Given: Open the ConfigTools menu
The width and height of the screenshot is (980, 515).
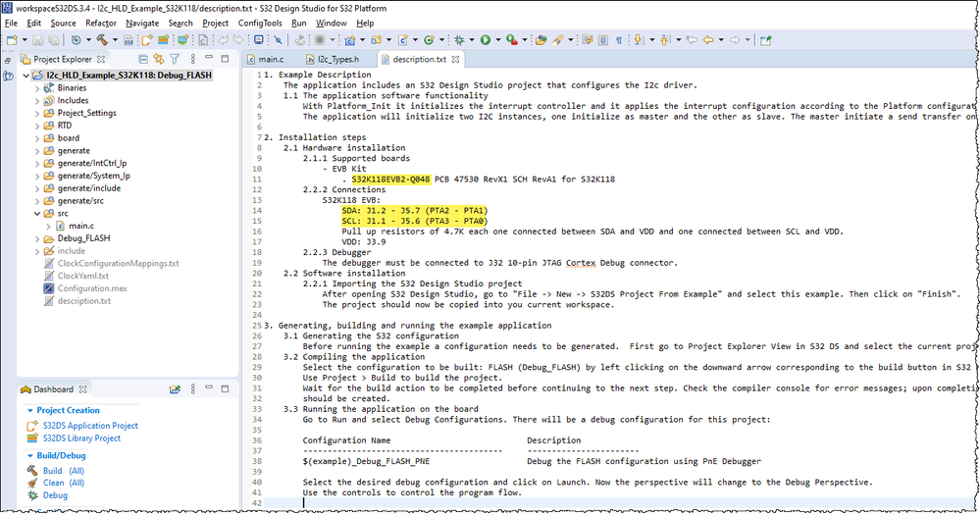Looking at the screenshot, I should point(260,24).
